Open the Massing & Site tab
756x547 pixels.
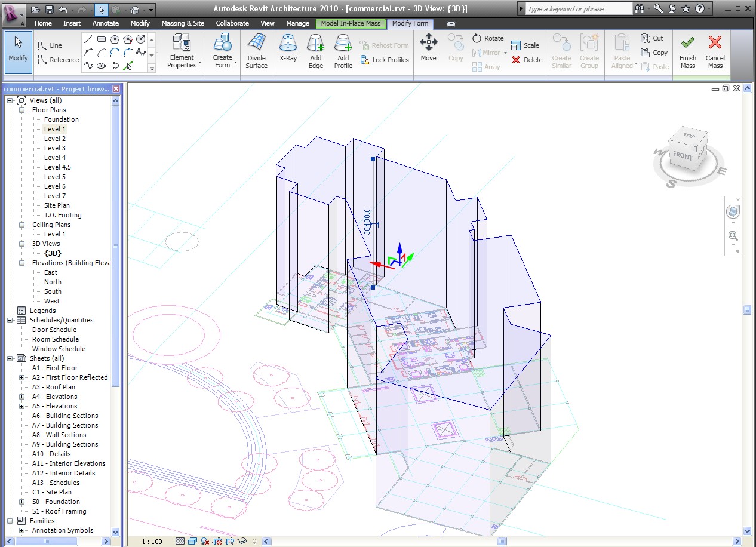[x=183, y=23]
